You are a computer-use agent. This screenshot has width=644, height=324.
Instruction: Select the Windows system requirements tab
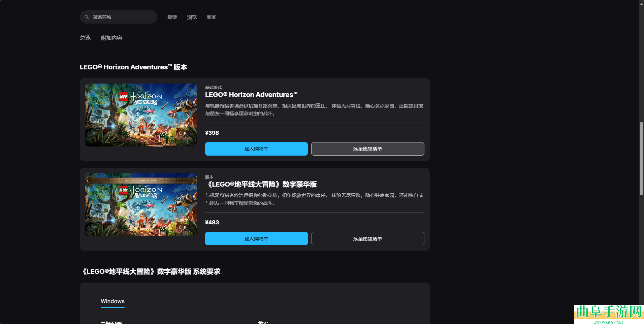pos(112,301)
